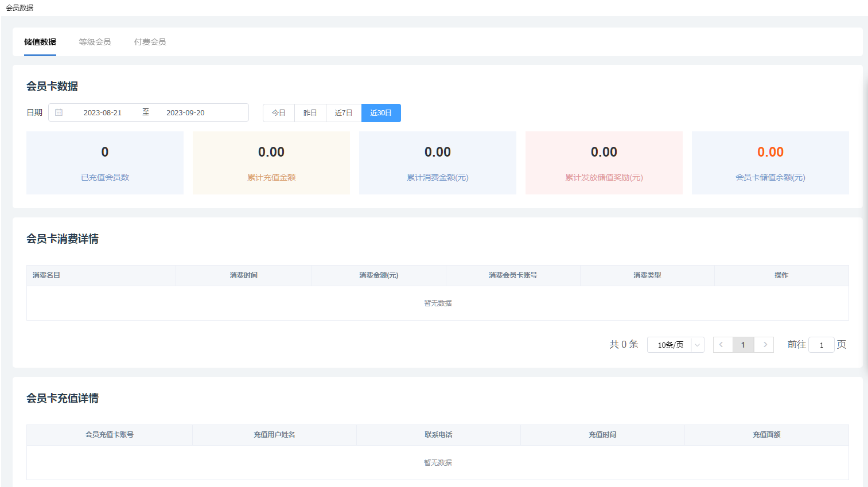868x487 pixels.
Task: Click the 已充值会员数 stat card
Action: tap(105, 163)
